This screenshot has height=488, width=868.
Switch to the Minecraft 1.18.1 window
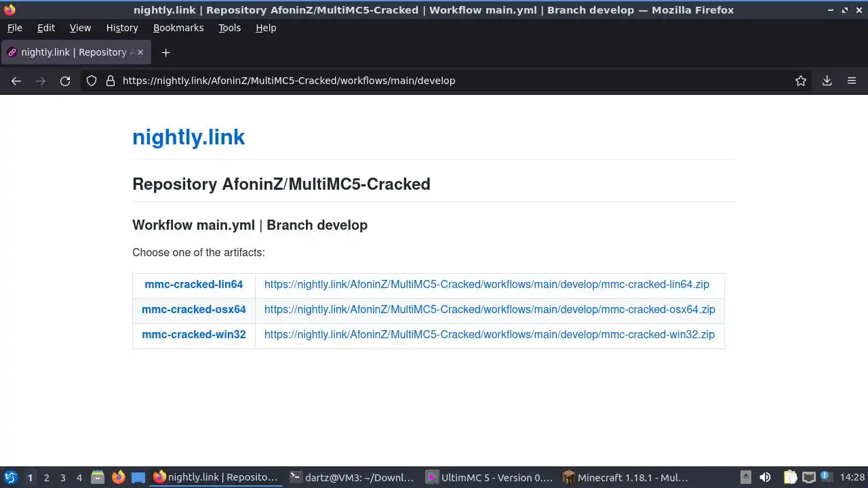(x=625, y=478)
